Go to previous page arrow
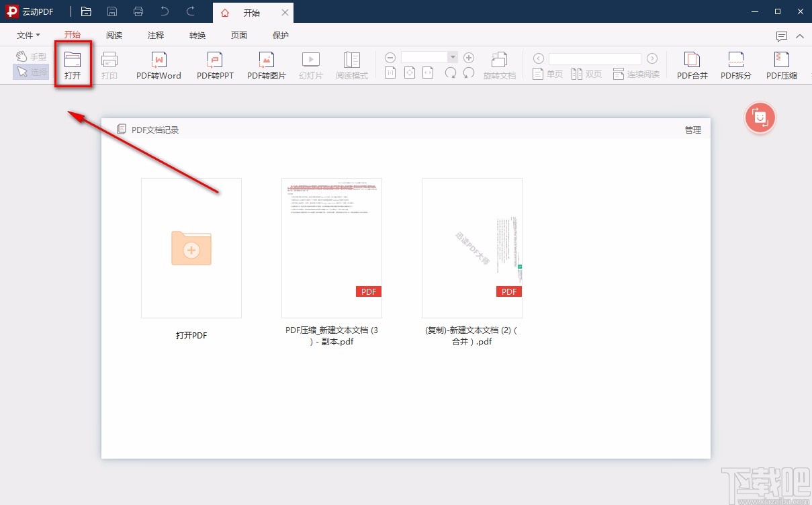The height and width of the screenshot is (505, 812). click(x=538, y=58)
